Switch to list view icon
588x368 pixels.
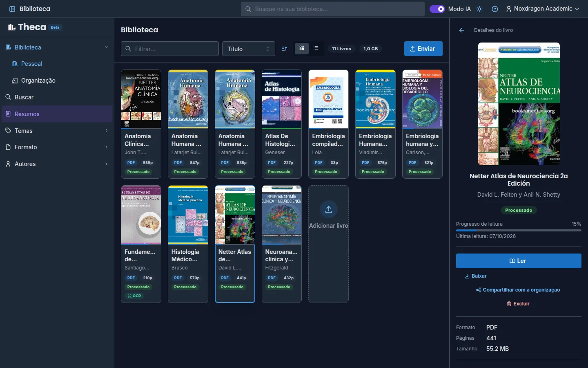pyautogui.click(x=316, y=48)
